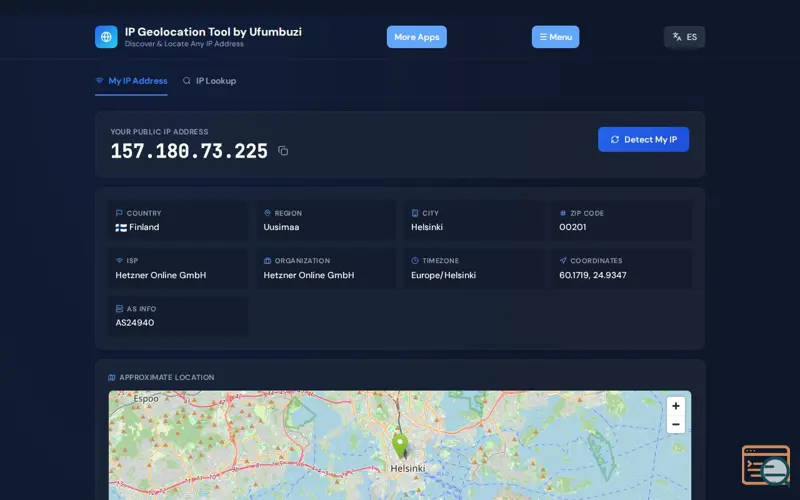Click the Europe/Helsinki timezone value
This screenshot has height=500, width=800.
tap(443, 275)
